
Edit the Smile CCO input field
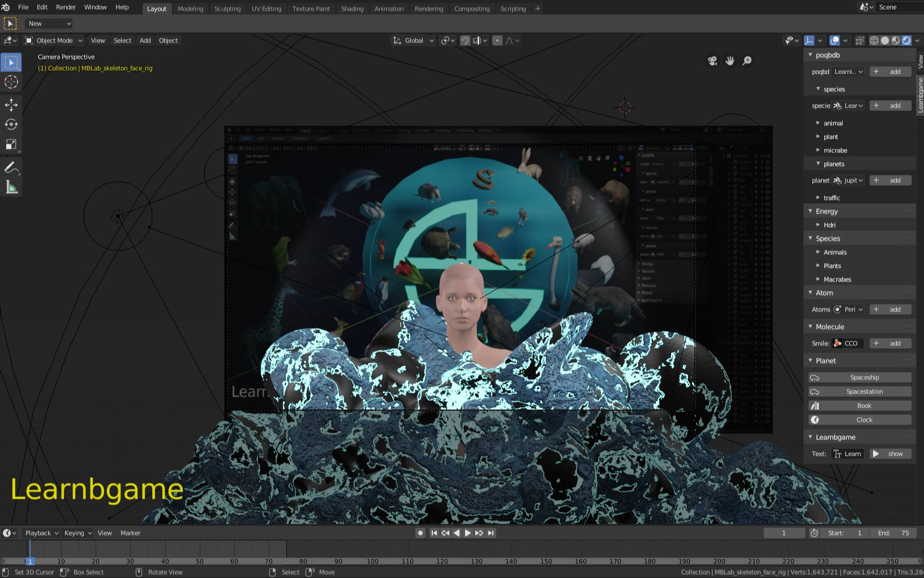tap(848, 344)
